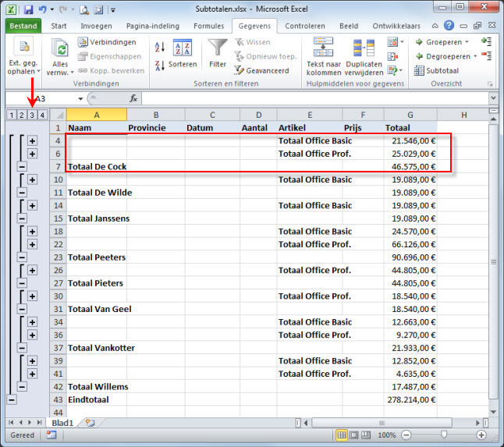Screen dimensions: 504x447
Task: Click the Undo icon in quick access toolbar
Action: 42,9
